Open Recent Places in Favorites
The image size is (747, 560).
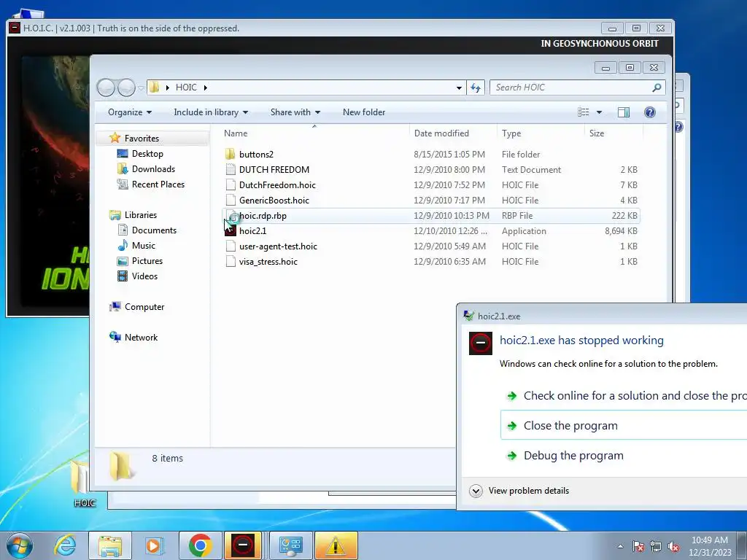pyautogui.click(x=158, y=184)
